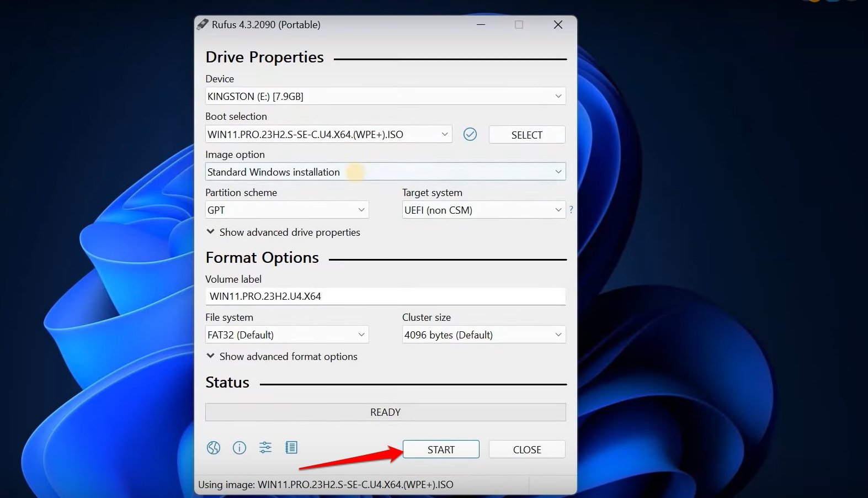Minimize the Rufus window
This screenshot has width=868, height=498.
point(481,25)
